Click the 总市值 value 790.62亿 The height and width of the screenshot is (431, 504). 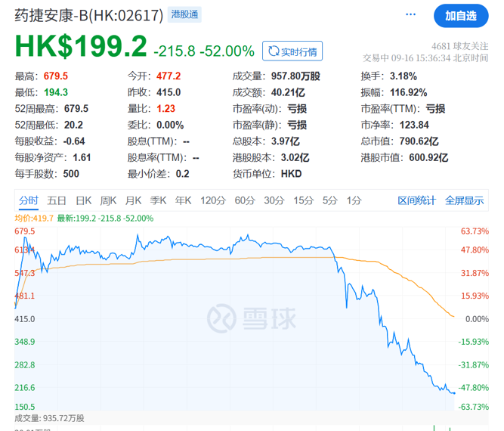(x=419, y=141)
